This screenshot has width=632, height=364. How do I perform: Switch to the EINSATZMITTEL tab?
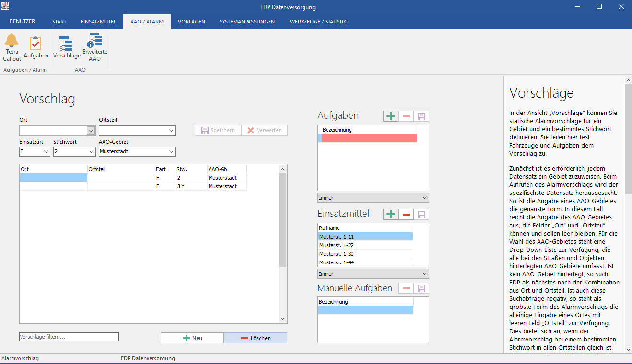[98, 22]
